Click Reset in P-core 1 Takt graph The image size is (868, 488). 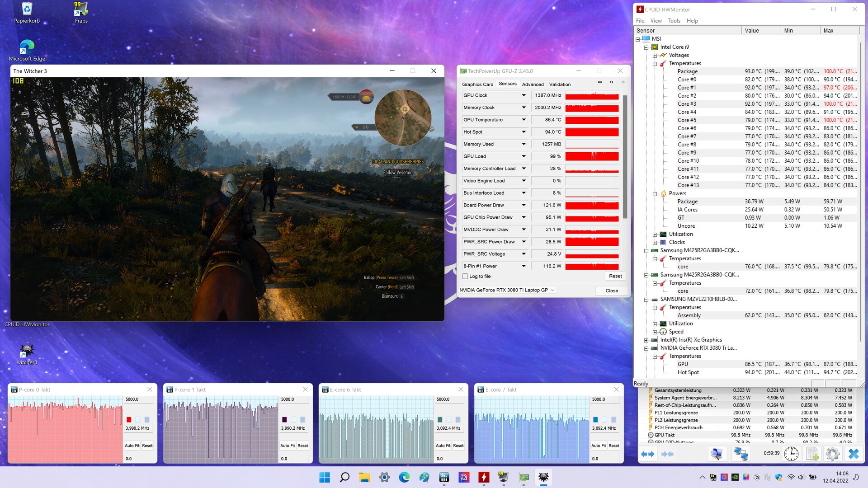303,446
